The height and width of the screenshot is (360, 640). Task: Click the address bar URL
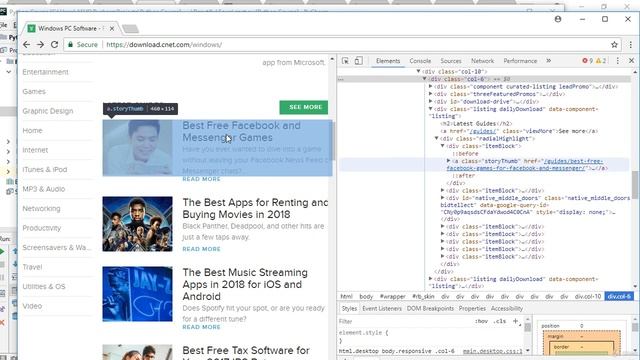coord(164,44)
